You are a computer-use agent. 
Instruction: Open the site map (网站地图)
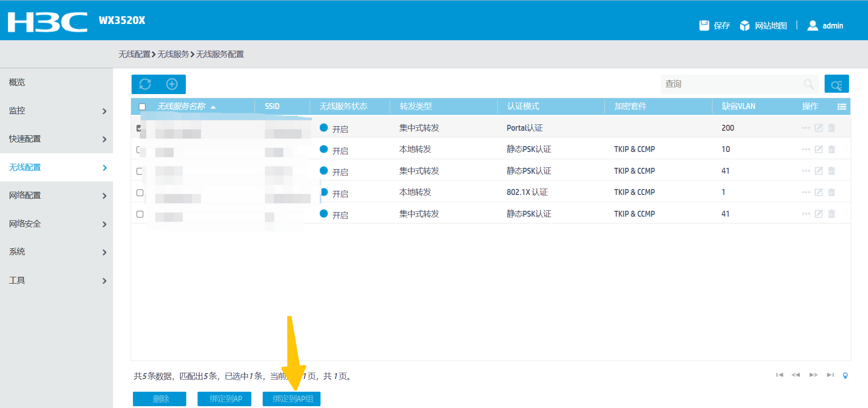[763, 26]
